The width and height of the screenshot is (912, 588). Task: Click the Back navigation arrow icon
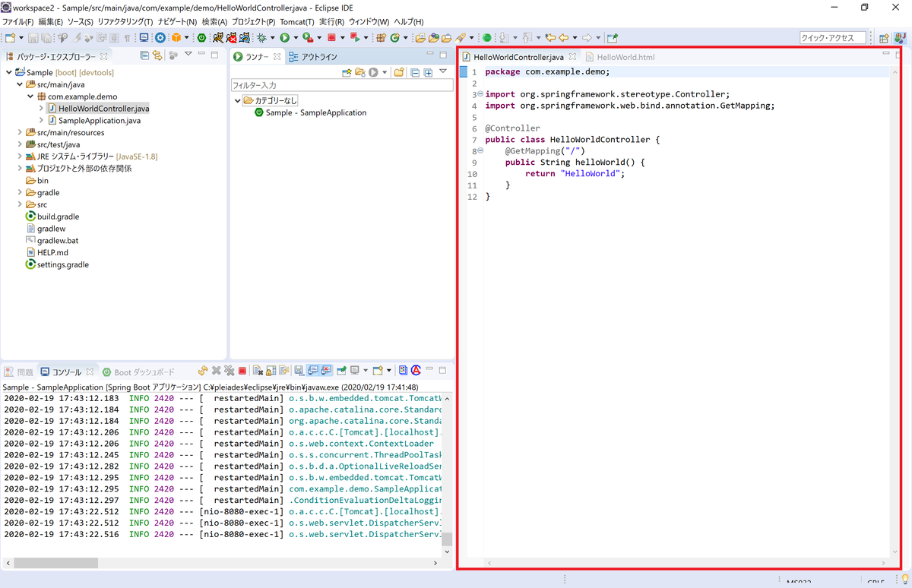564,37
